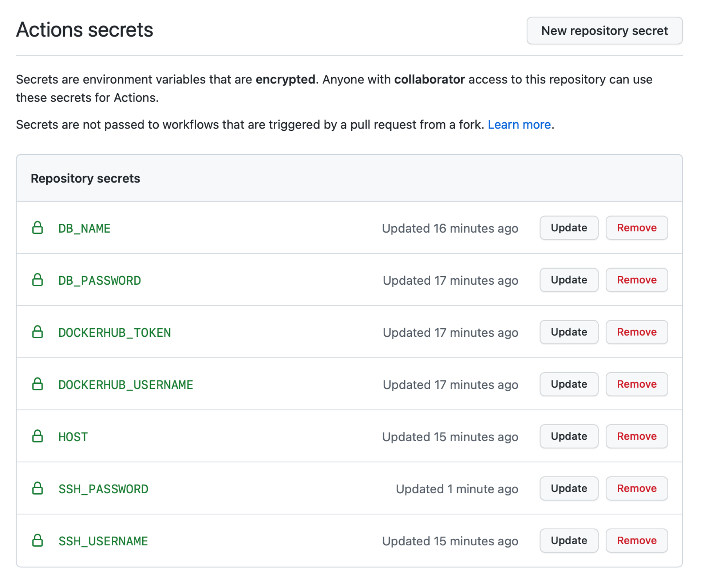Click the lock icon beside HOST
This screenshot has width=728, height=577.
[37, 436]
